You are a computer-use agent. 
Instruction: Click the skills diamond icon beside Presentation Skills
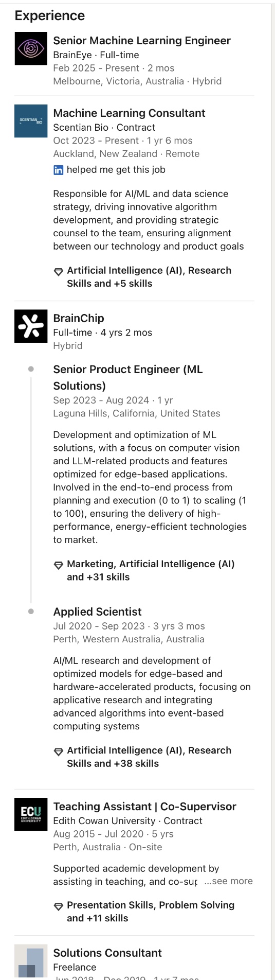coord(59,906)
